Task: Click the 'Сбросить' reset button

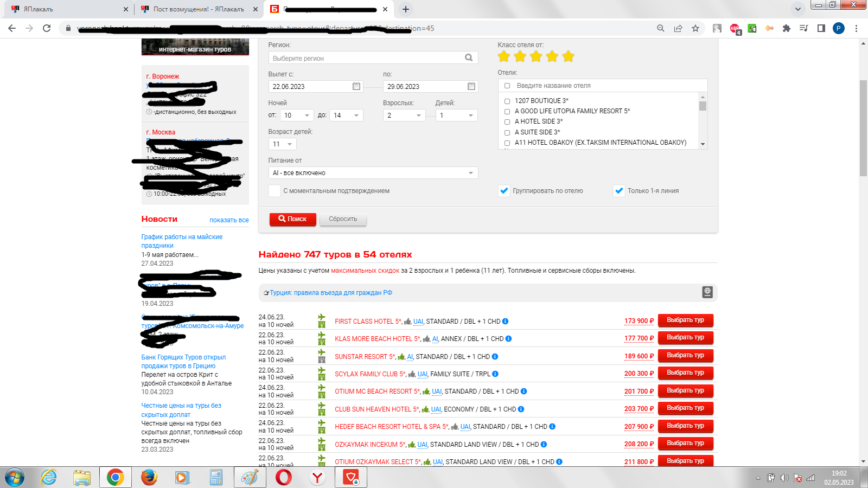Action: point(343,219)
